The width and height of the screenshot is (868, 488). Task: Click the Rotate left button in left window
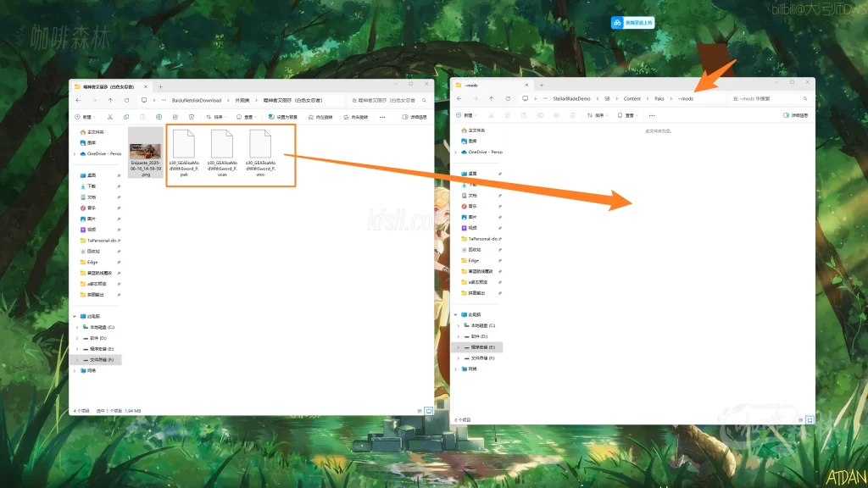pos(320,117)
